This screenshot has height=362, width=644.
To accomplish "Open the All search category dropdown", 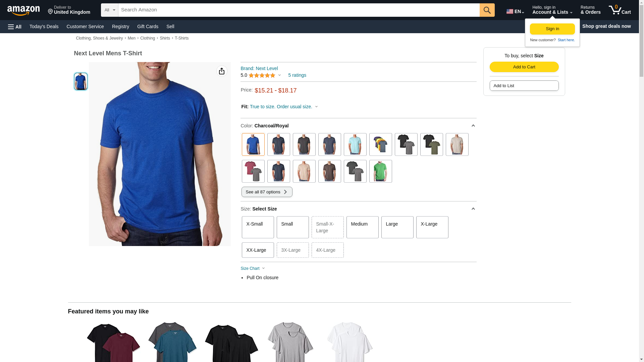I will (109, 10).
